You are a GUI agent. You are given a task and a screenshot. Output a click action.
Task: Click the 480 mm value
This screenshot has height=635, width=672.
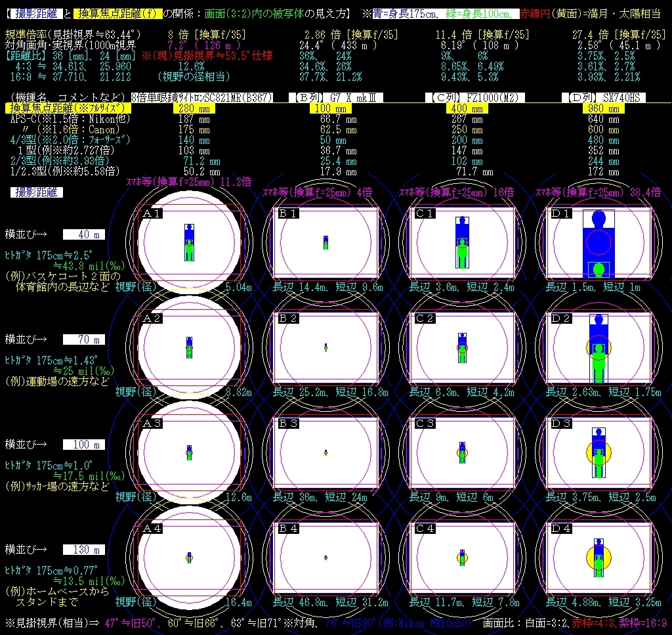click(x=604, y=141)
